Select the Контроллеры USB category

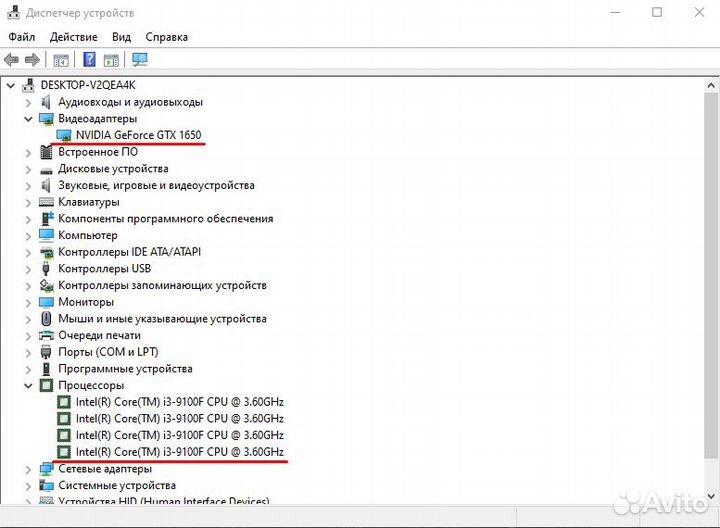point(104,269)
